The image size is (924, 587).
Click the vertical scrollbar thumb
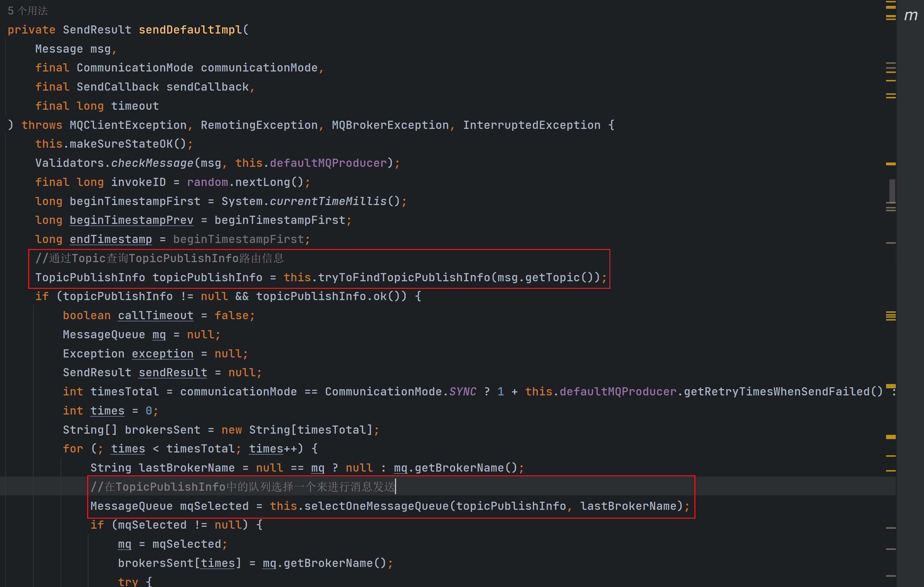tap(892, 190)
